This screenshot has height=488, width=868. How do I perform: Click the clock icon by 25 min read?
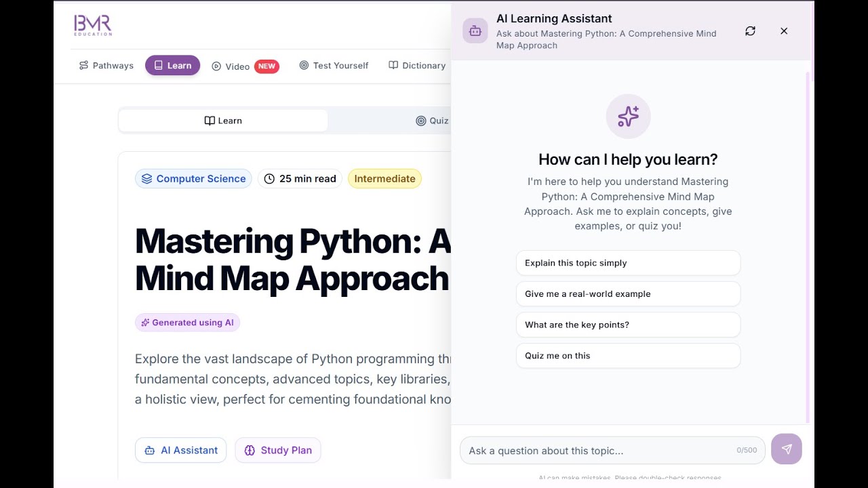pyautogui.click(x=269, y=179)
